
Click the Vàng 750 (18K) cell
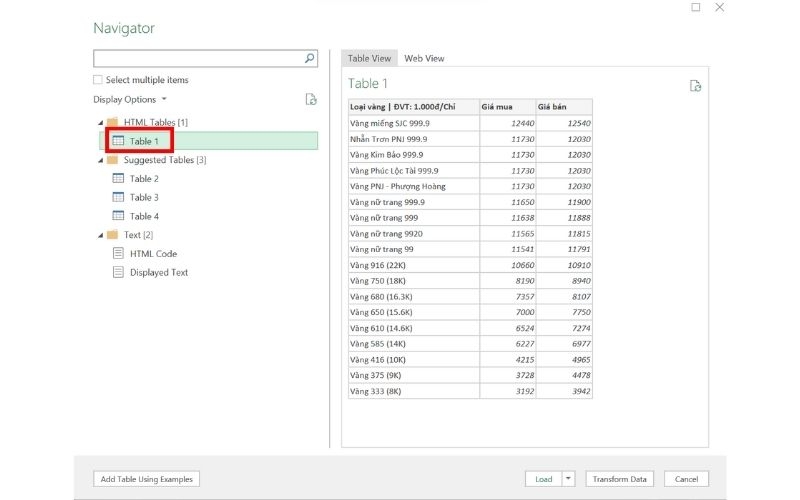click(414, 281)
